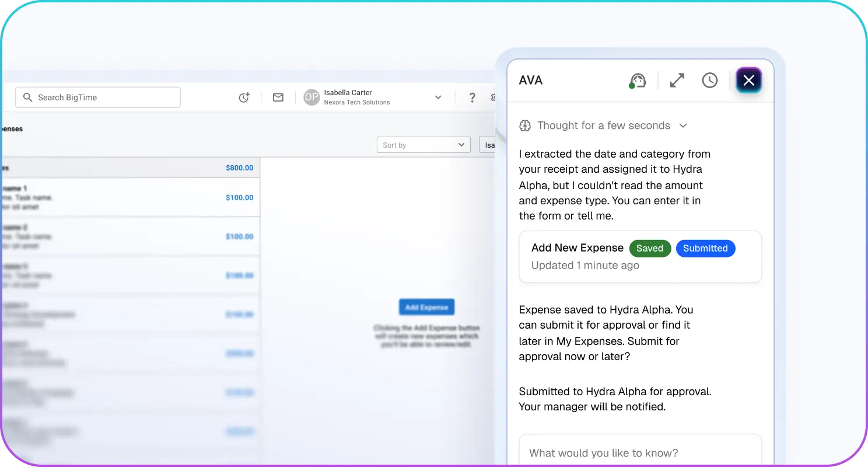Expand the AVA panel with arrows icon
The width and height of the screenshot is (868, 467).
click(677, 81)
